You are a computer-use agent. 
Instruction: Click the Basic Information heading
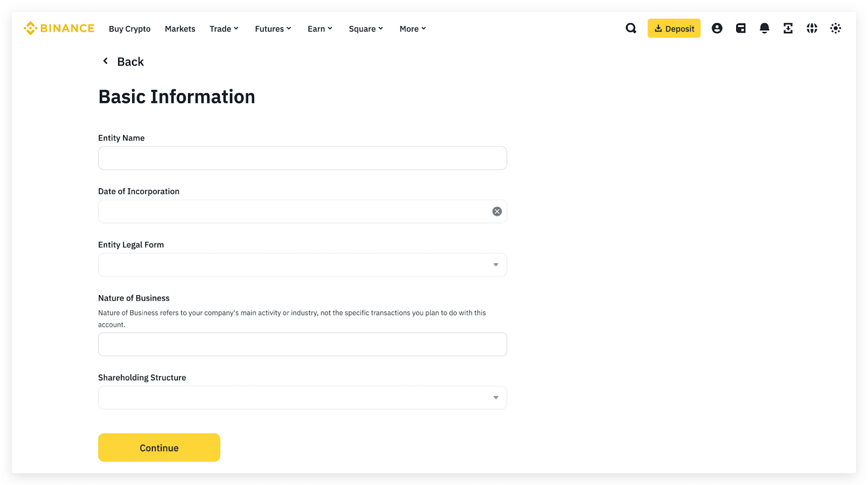[177, 97]
